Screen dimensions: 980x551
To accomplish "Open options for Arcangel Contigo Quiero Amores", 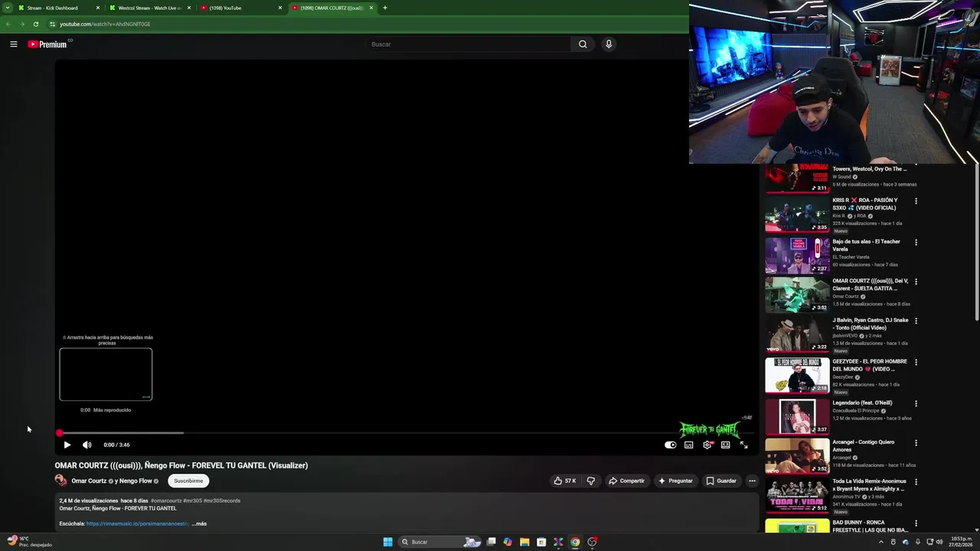I will tap(916, 442).
